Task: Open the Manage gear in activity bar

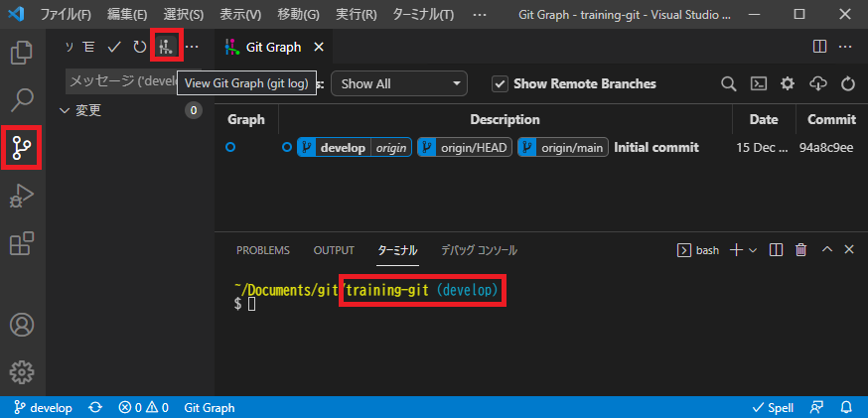Action: coord(22,372)
